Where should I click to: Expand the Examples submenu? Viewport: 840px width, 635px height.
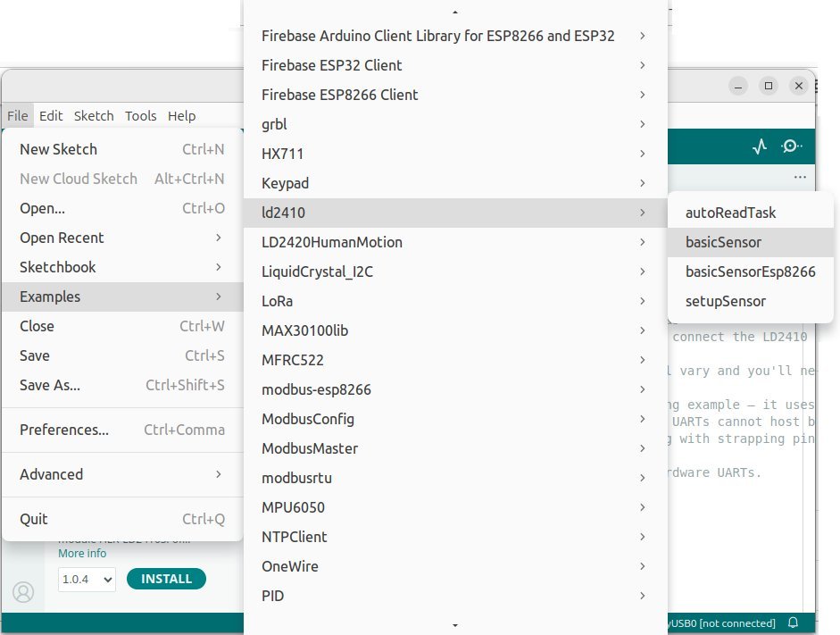122,297
